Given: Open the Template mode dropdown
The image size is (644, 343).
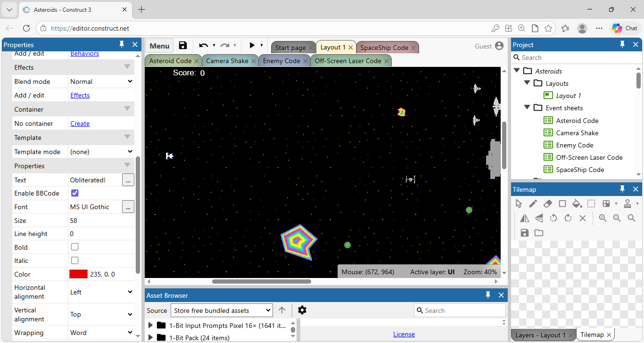Looking at the screenshot, I should pyautogui.click(x=101, y=152).
